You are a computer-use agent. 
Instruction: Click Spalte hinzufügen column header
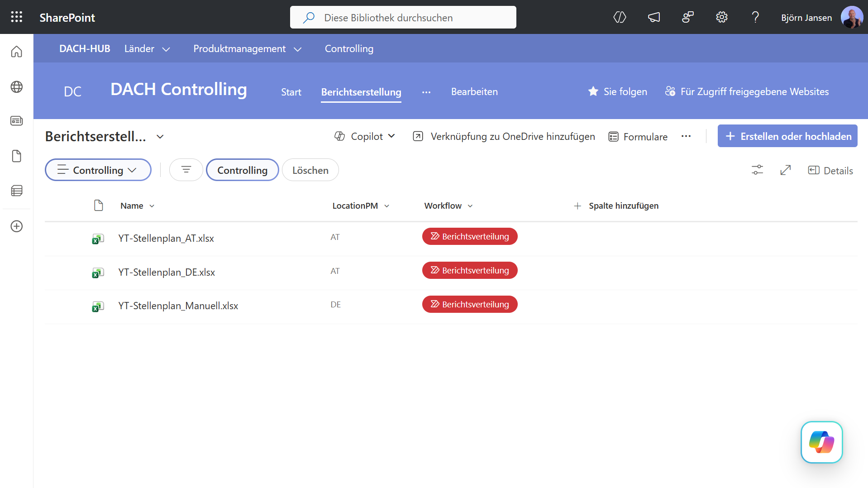[x=616, y=206]
